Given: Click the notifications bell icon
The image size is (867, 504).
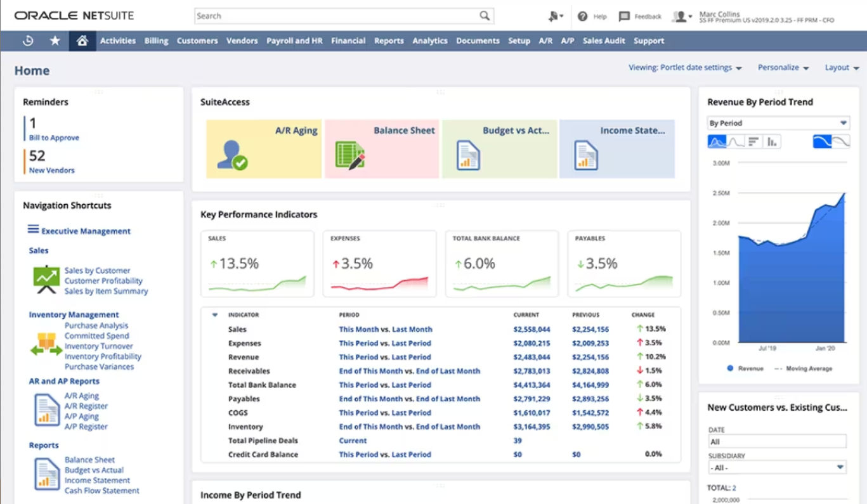Looking at the screenshot, I should (551, 15).
